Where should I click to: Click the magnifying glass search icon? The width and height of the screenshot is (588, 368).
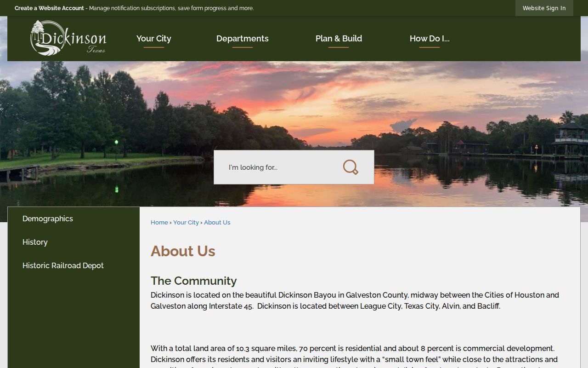[x=351, y=167]
